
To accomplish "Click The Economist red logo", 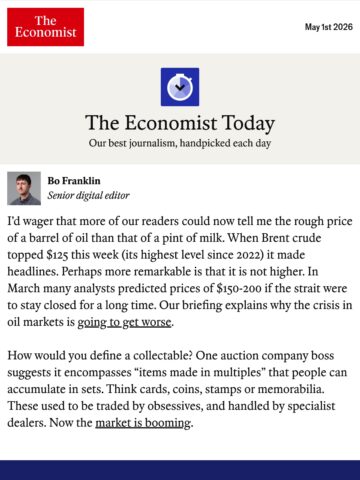I will [46, 27].
